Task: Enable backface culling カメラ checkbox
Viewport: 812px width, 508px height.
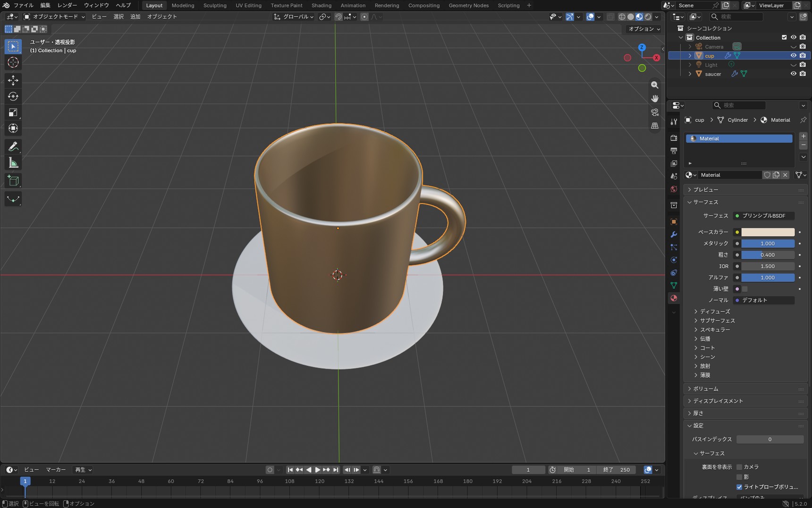Action: tap(739, 467)
